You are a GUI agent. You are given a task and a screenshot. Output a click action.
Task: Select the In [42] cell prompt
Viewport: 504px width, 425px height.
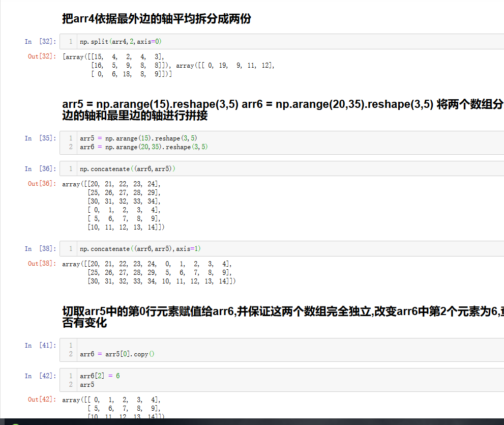pyautogui.click(x=41, y=376)
